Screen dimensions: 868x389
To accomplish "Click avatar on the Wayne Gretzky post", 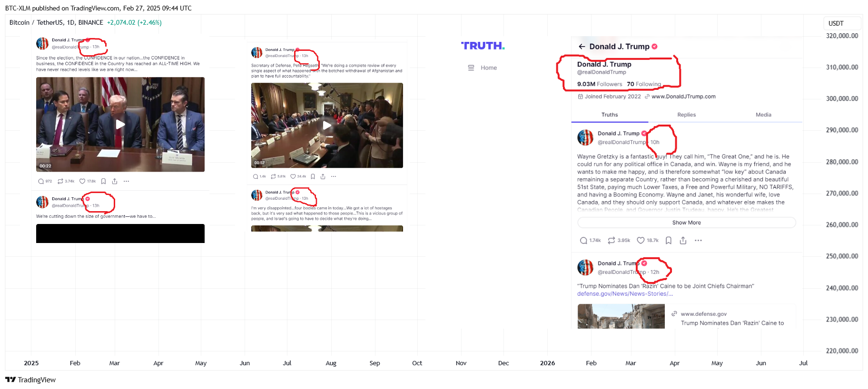I will tap(585, 137).
